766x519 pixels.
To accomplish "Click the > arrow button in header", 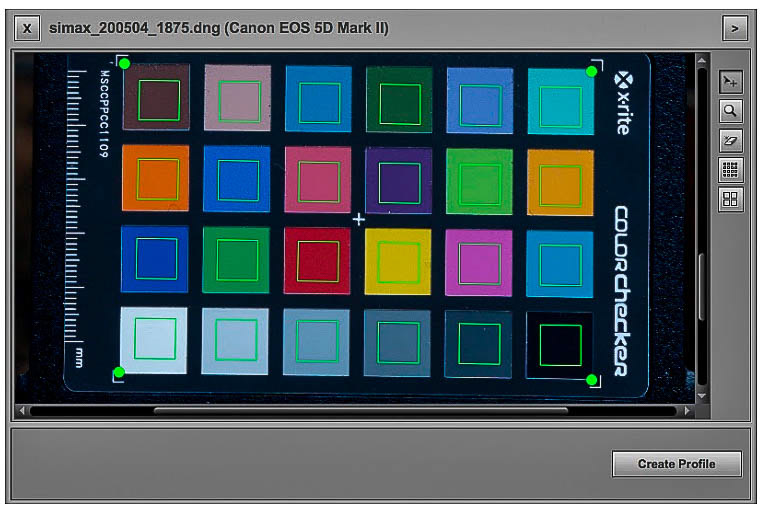I will (735, 28).
